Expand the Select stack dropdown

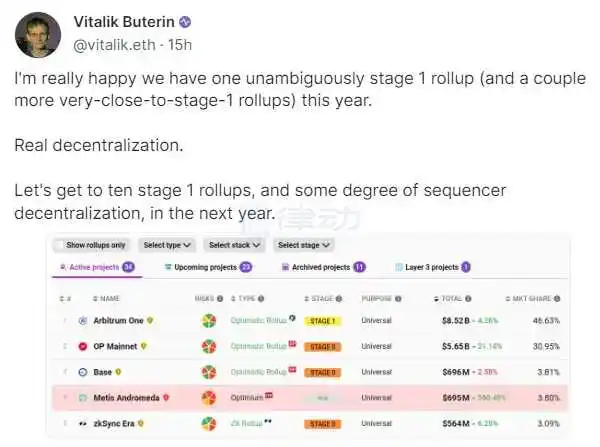[233, 245]
